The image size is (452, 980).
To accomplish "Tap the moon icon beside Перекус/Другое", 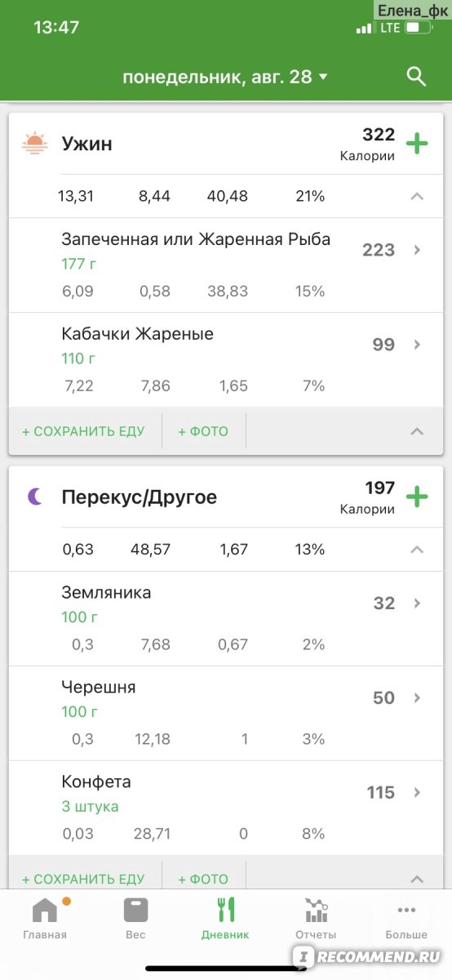I will coord(35,497).
